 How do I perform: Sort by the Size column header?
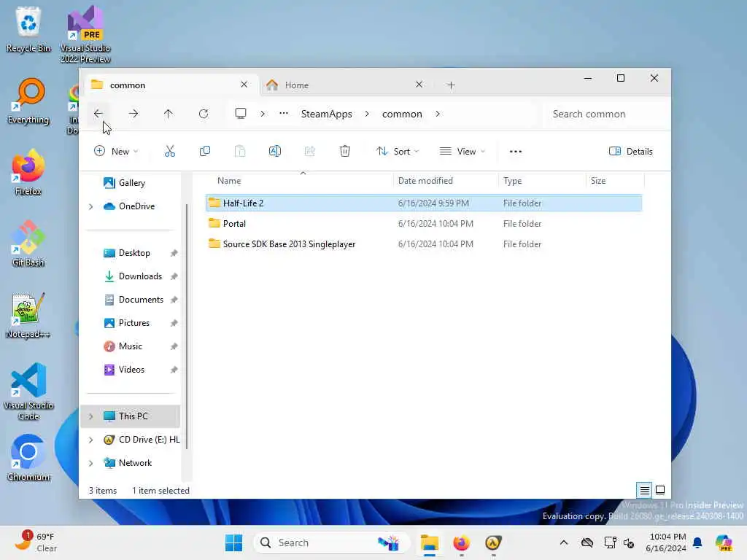(x=614, y=181)
